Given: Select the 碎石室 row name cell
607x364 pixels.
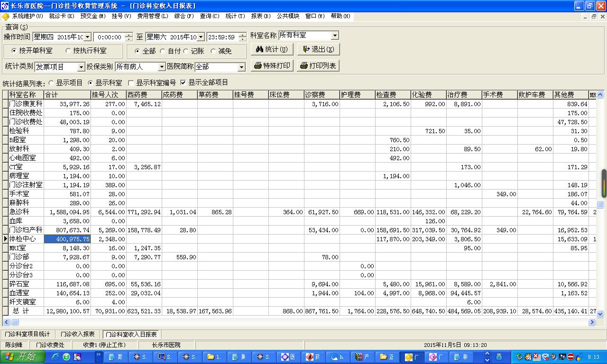Looking at the screenshot, I should (26, 284).
